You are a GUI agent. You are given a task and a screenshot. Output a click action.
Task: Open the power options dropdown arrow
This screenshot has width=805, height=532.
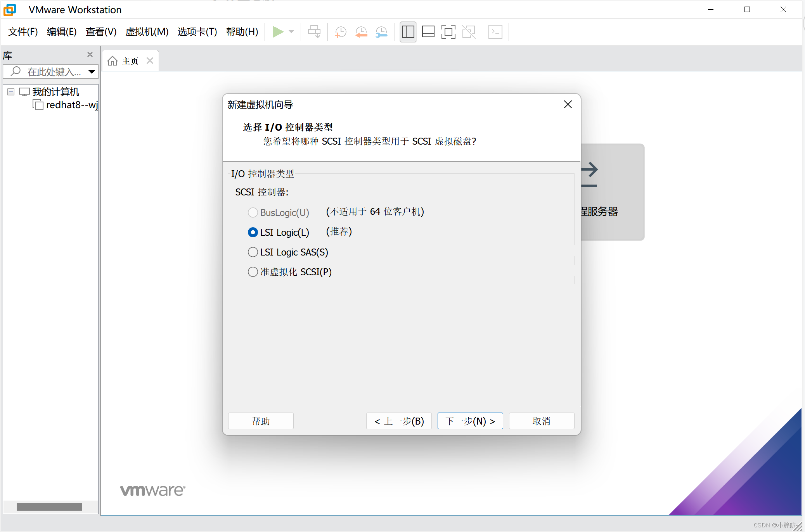[291, 32]
